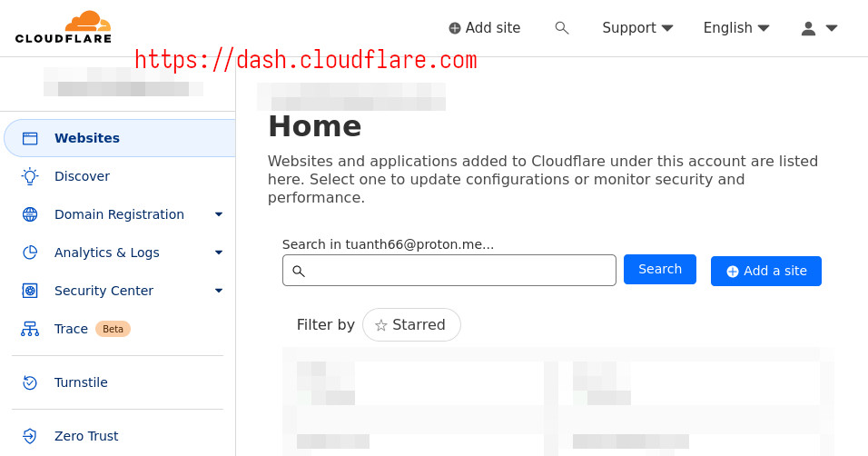The height and width of the screenshot is (456, 868).
Task: Expand the Security Center submenu arrow
Action: tap(219, 291)
